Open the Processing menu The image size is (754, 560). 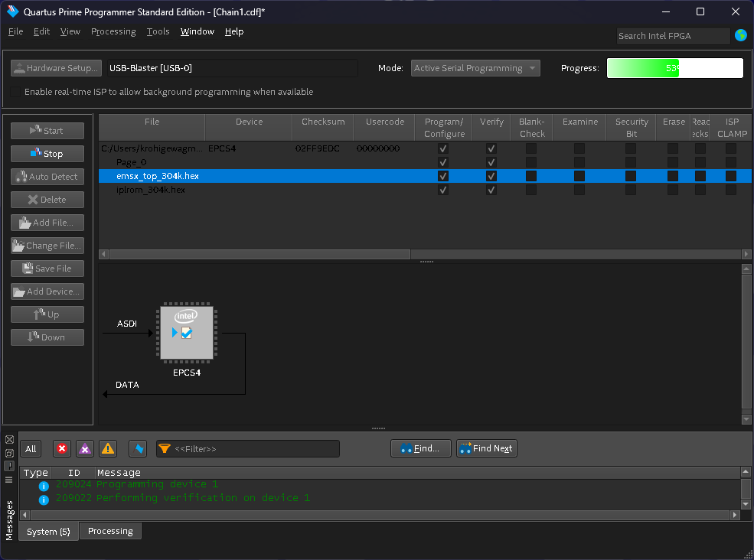click(x=113, y=31)
